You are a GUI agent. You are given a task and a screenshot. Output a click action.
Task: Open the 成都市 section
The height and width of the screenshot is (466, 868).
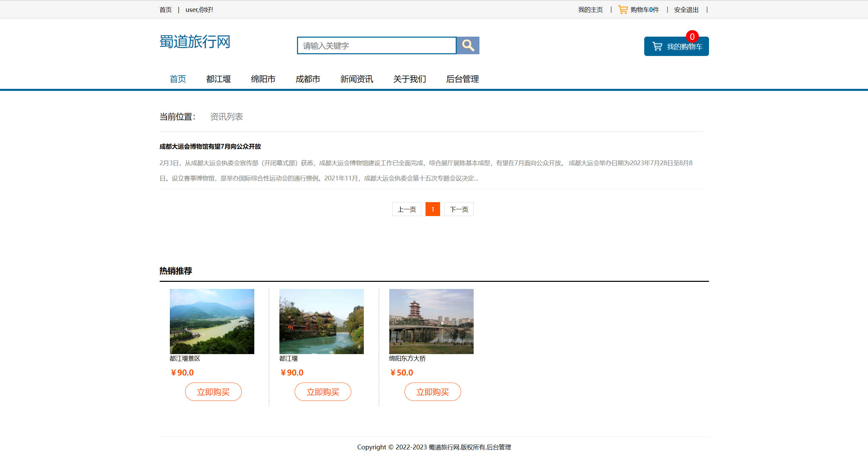coord(308,79)
